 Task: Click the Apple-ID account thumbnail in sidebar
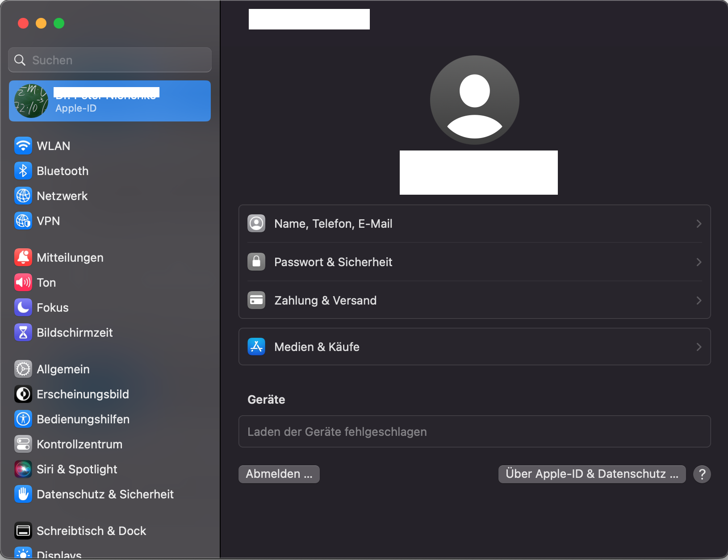tap(31, 101)
